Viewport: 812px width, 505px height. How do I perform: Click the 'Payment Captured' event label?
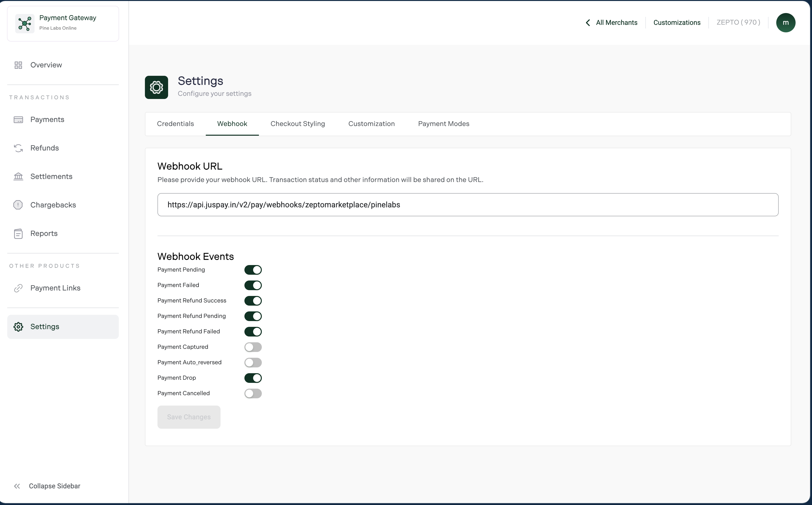click(x=183, y=347)
